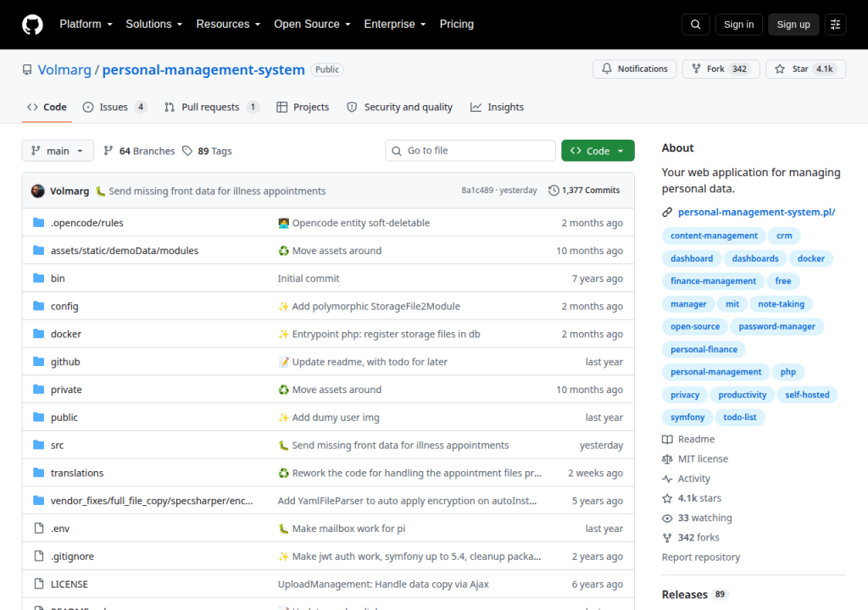Screen dimensions: 868x610
Task: Open the 'Initial commit' message link
Action: (x=309, y=279)
